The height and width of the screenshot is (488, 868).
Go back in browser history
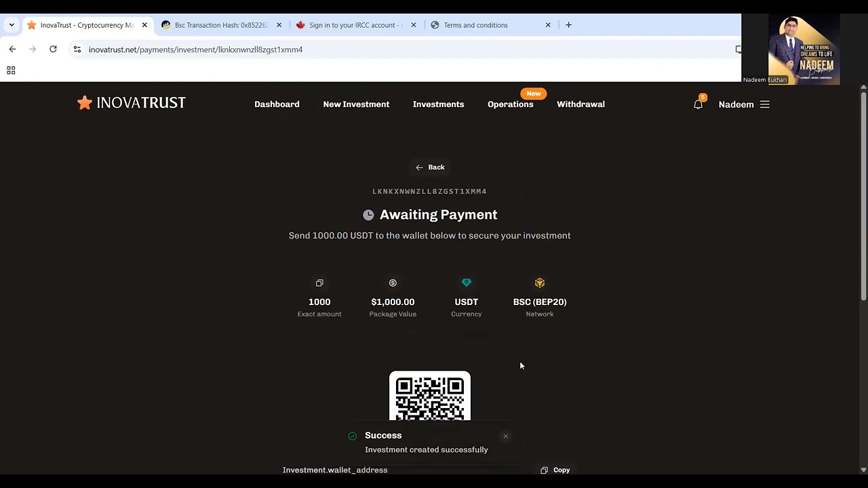coord(12,49)
